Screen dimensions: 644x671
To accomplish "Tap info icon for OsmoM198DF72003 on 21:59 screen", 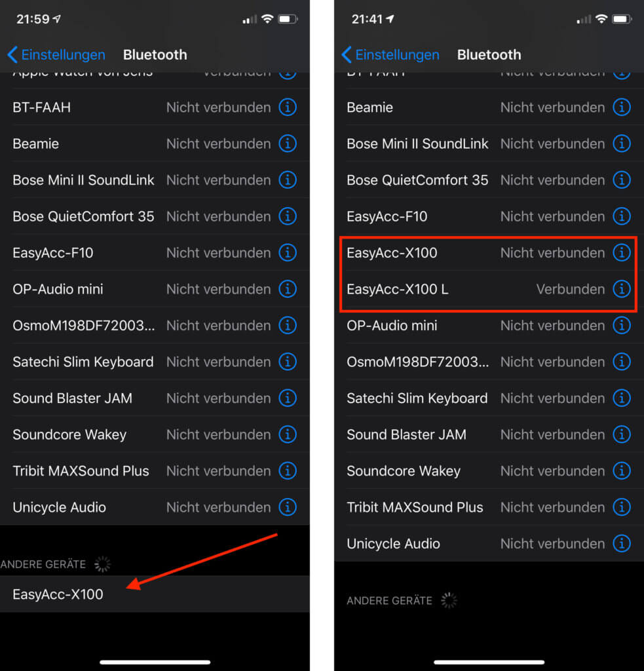I will 288,325.
